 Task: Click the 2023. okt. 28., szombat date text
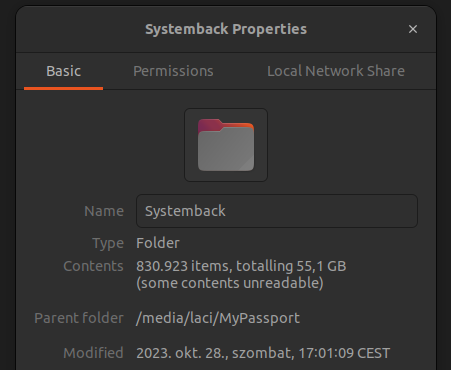click(215, 353)
